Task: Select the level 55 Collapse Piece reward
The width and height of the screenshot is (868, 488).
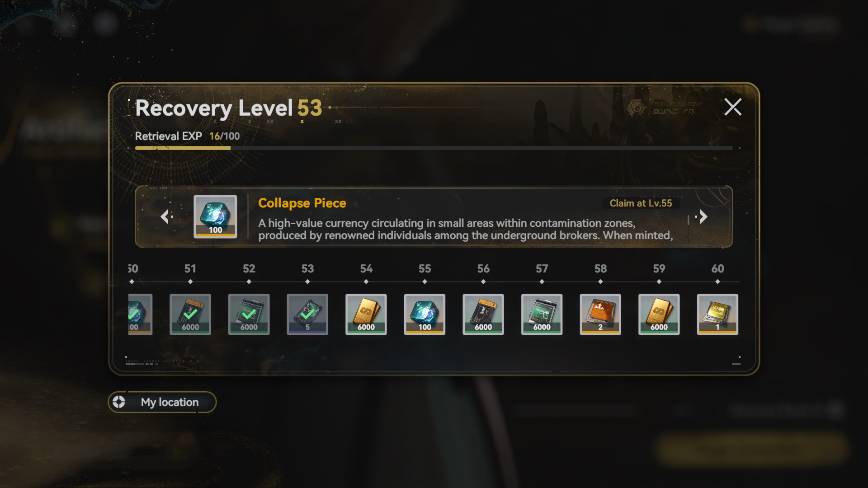Action: 425,314
